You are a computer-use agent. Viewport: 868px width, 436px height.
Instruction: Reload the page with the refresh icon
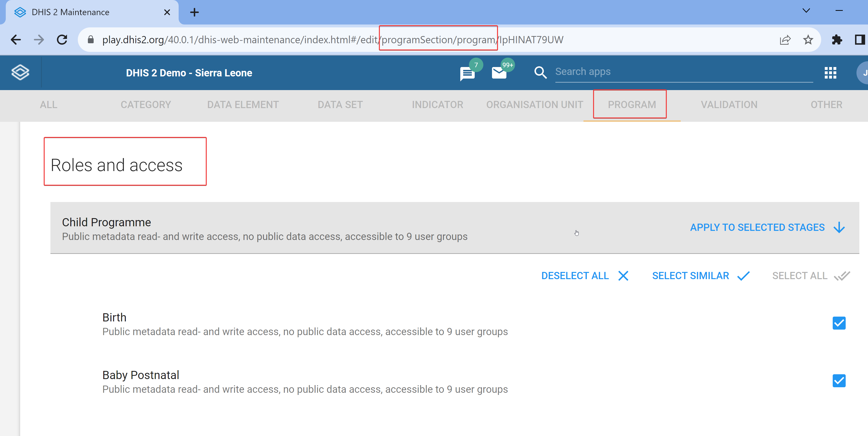pos(62,40)
